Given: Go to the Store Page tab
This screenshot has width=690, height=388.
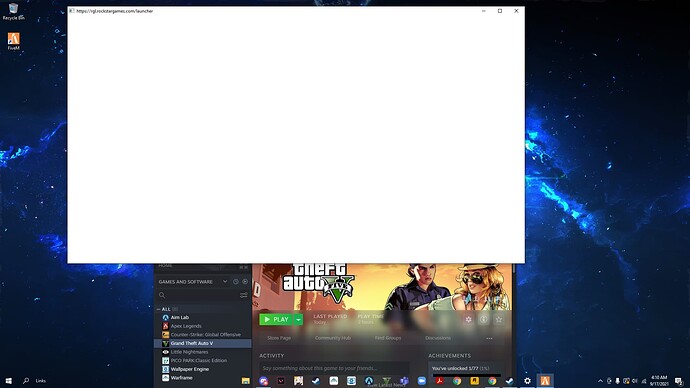Looking at the screenshot, I should coord(279,338).
